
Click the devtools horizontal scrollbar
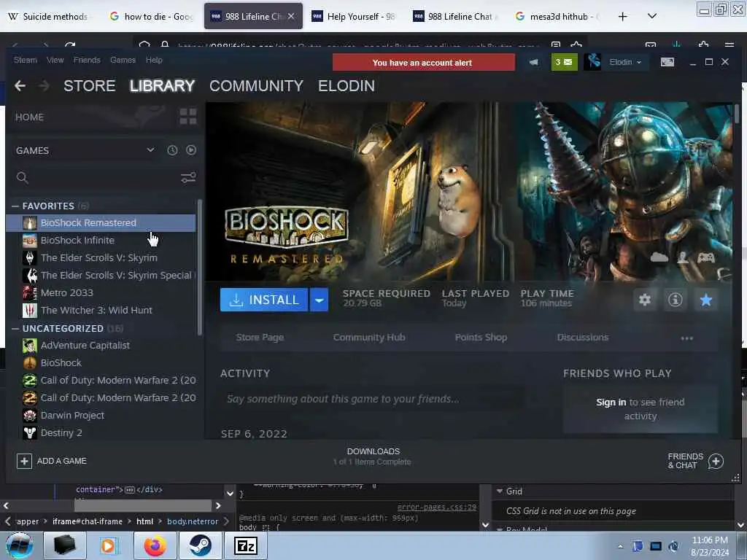142,505
